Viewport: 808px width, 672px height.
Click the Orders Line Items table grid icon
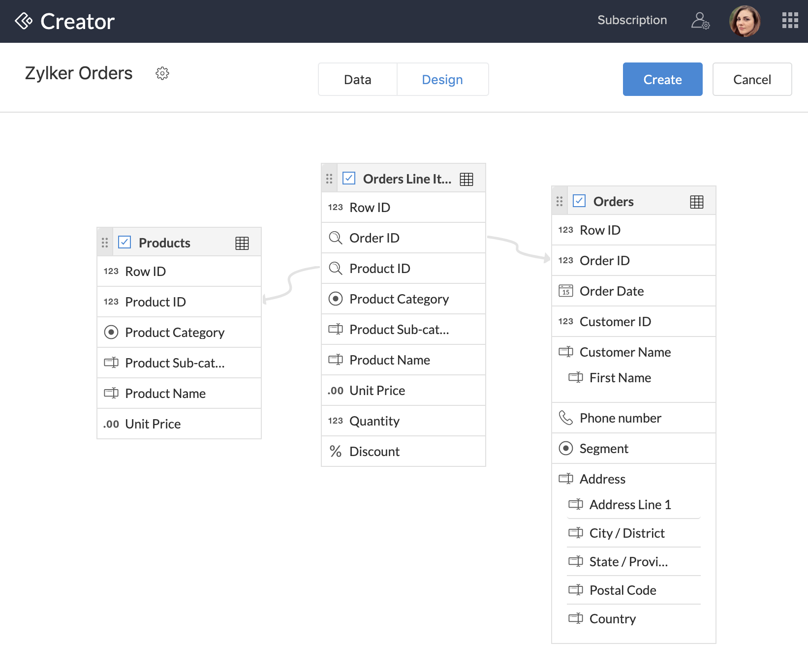pos(466,179)
